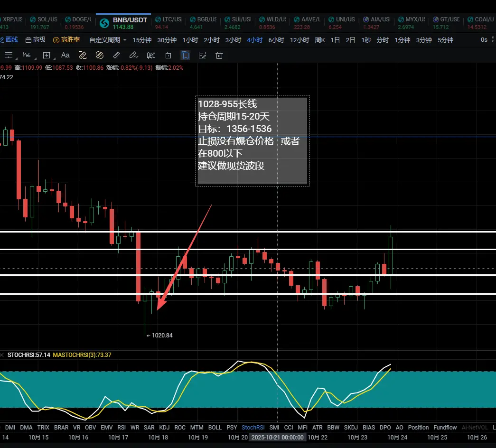The image size is (496, 448).
Task: Select the active 4小时 timeframe
Action: tap(254, 40)
